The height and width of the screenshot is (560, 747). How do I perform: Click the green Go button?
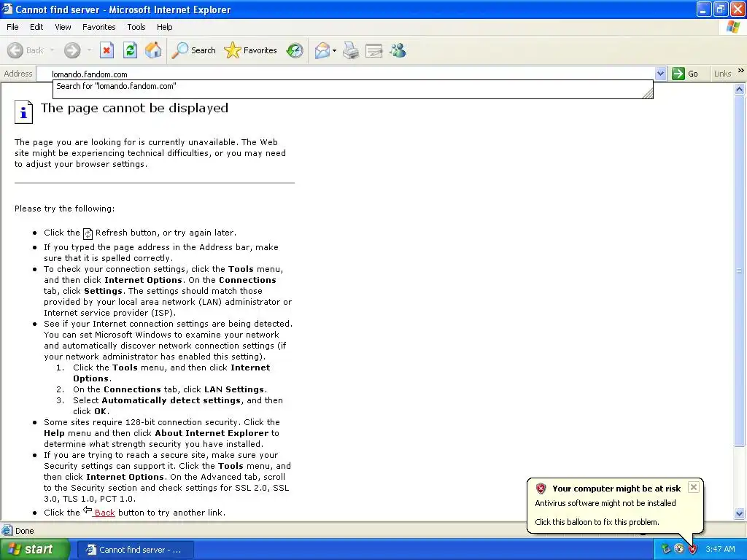coord(685,74)
